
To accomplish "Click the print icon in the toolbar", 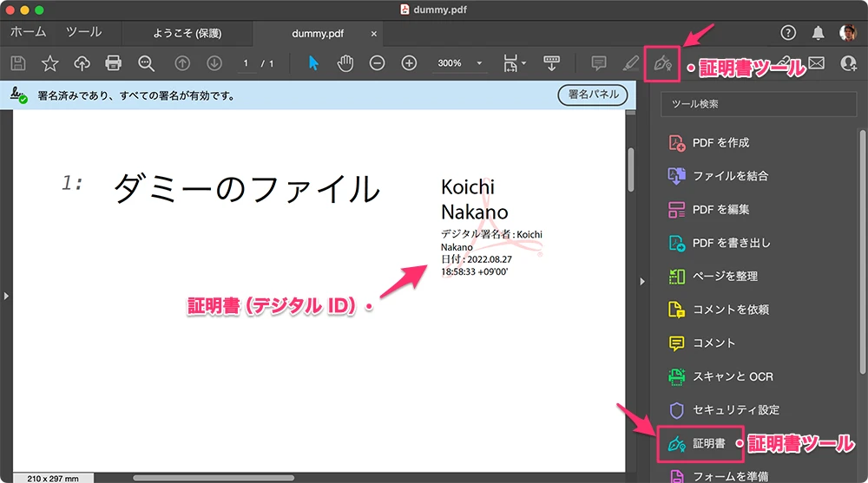I will click(113, 63).
